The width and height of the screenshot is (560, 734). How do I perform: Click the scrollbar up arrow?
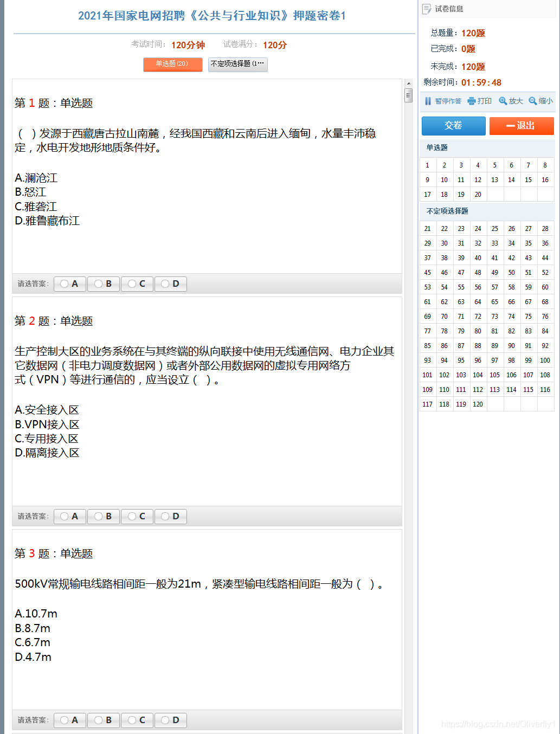409,83
